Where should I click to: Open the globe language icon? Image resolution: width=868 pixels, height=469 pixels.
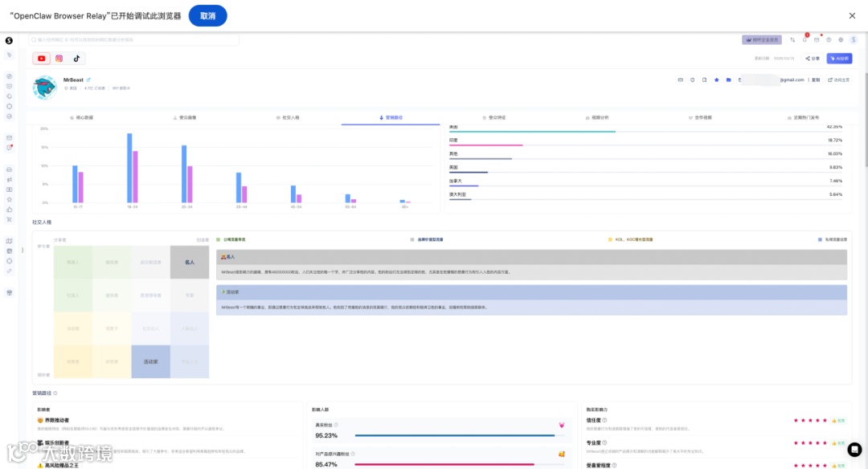(x=841, y=40)
